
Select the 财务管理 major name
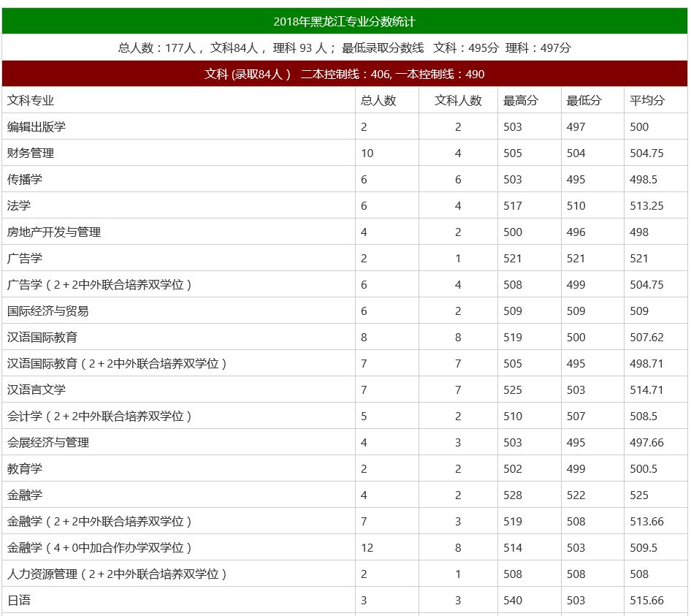(x=31, y=153)
